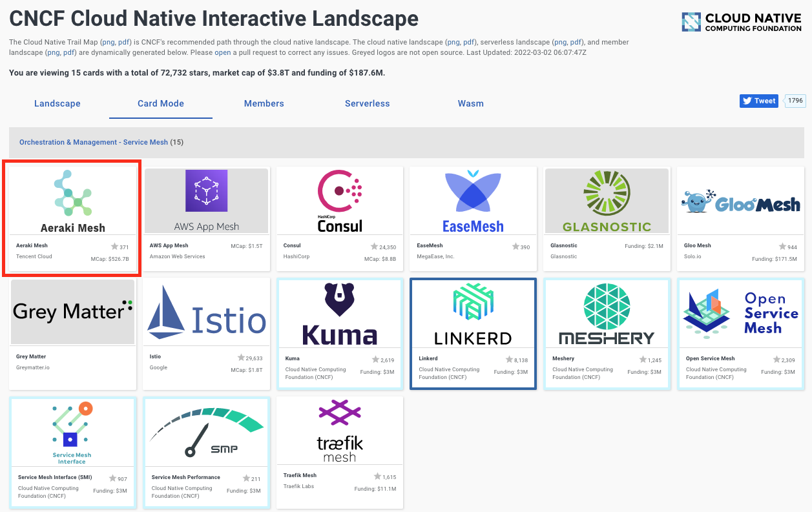This screenshot has width=812, height=512.
Task: Switch to the Members tab
Action: 264,103
